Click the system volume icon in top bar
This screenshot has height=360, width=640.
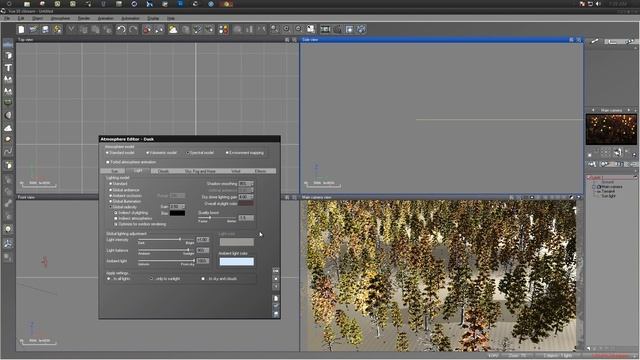click(x=598, y=4)
